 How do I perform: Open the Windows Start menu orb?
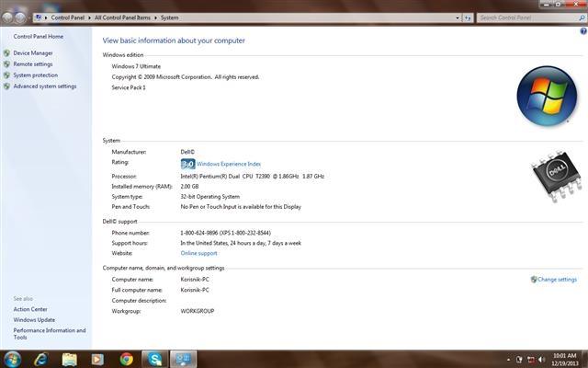pyautogui.click(x=12, y=360)
